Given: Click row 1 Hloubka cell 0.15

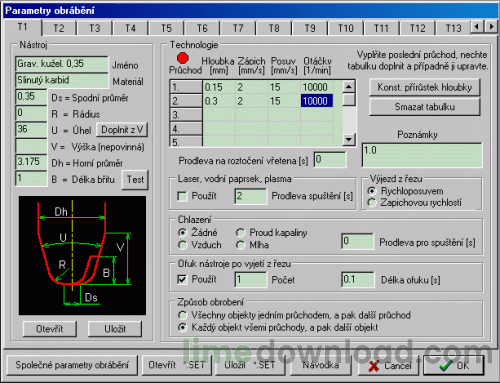Looking at the screenshot, I should 219,87.
